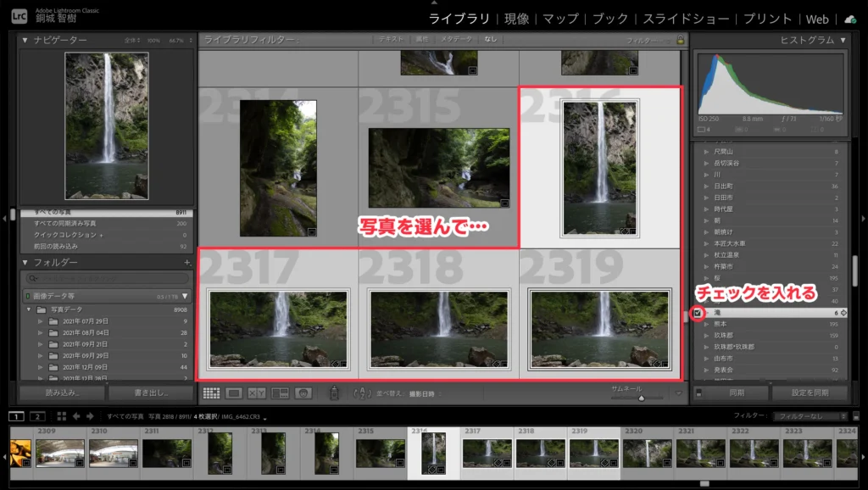
Task: Toggle the sync switch beside 同期
Action: [x=701, y=393]
